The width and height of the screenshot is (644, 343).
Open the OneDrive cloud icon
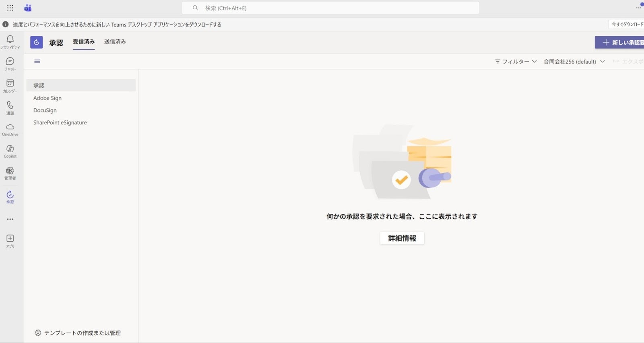[x=10, y=127]
